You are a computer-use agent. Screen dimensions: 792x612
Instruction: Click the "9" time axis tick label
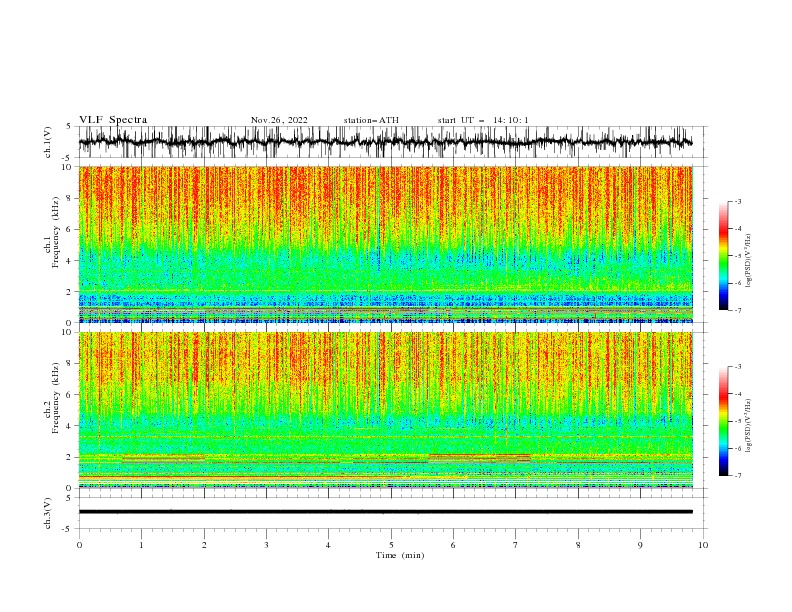[640, 545]
